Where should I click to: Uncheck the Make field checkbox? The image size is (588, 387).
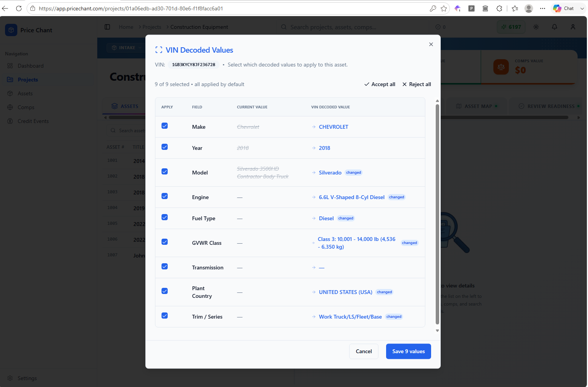(x=165, y=126)
